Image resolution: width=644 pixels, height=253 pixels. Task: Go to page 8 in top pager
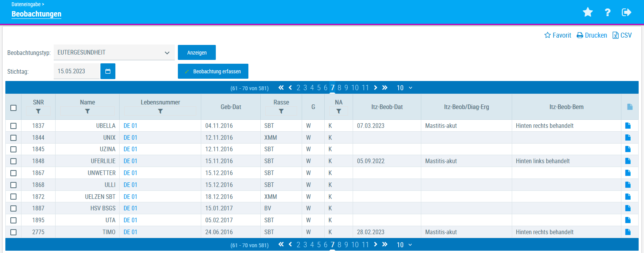pyautogui.click(x=339, y=88)
